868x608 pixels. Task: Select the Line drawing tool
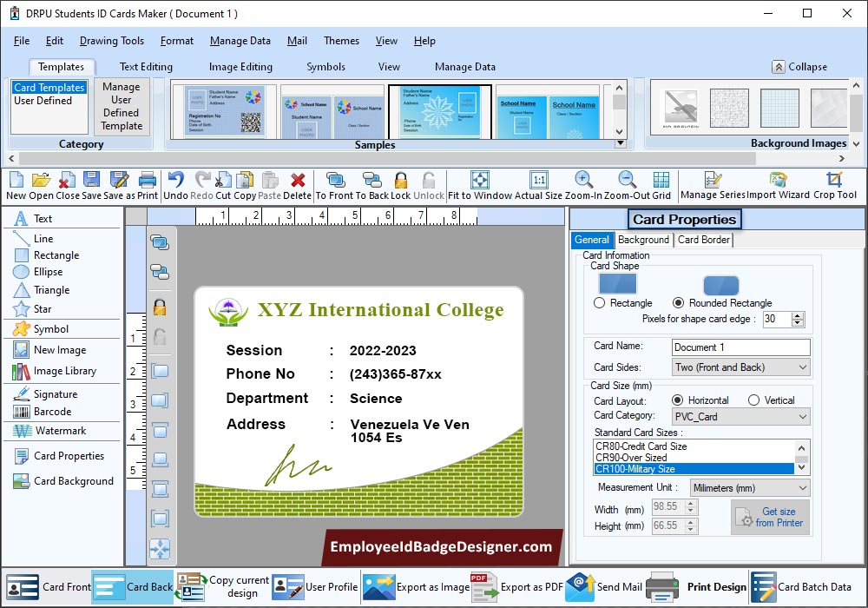(x=33, y=239)
